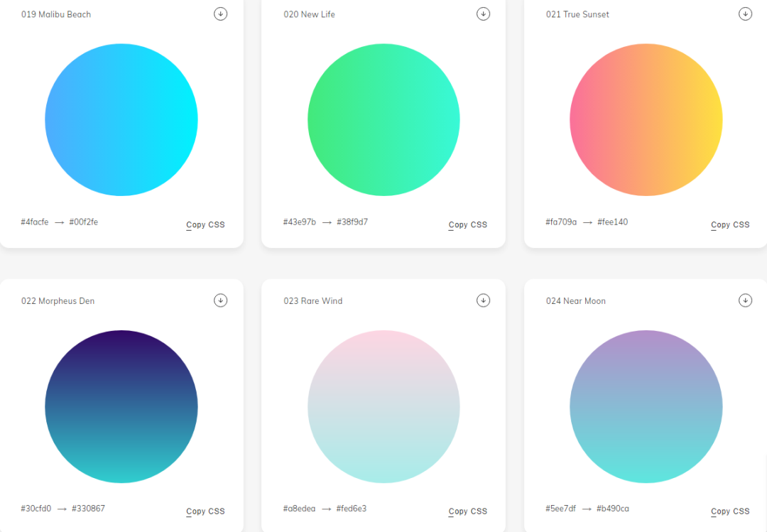Click the Malibu Beach blue gradient circle
Viewport: 767px width, 532px height.
point(121,120)
